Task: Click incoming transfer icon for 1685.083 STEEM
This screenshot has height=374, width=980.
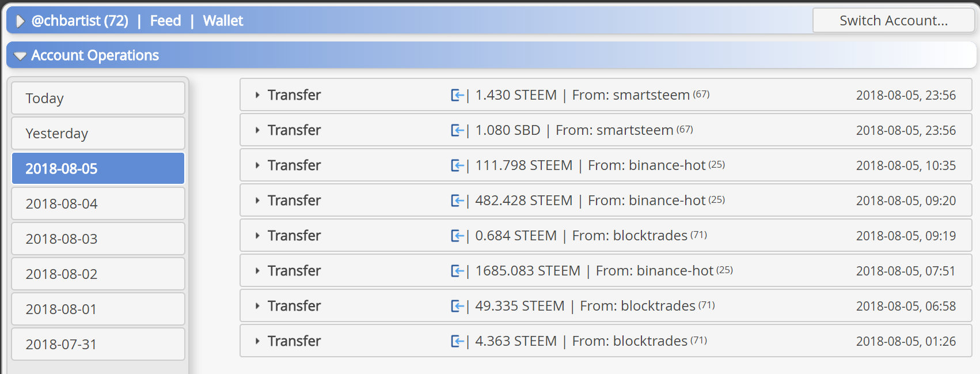Action: 457,271
